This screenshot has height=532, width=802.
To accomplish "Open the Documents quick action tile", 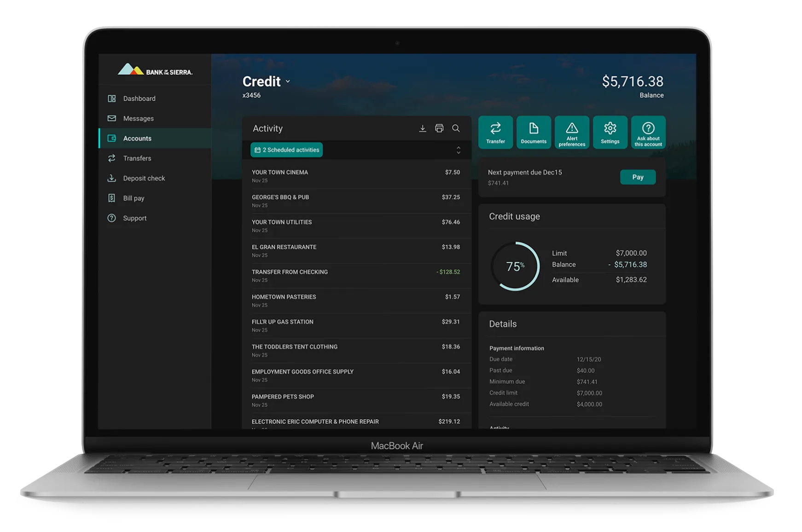I will point(534,133).
